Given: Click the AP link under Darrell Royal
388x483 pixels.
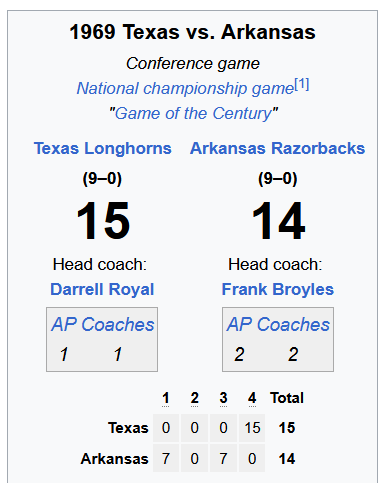Looking at the screenshot, I should [64, 324].
